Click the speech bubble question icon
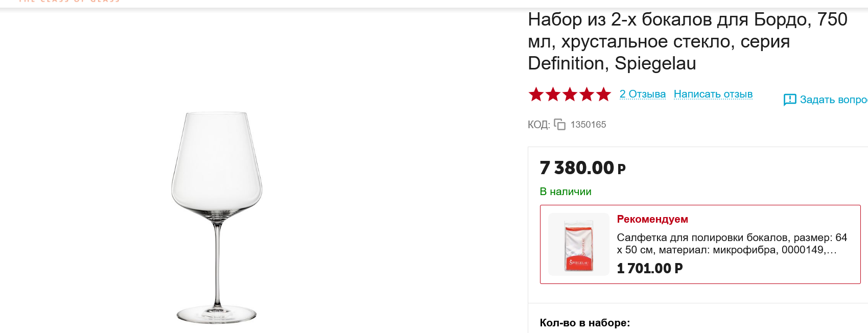Viewport: 868px width, 333px height. click(x=790, y=100)
